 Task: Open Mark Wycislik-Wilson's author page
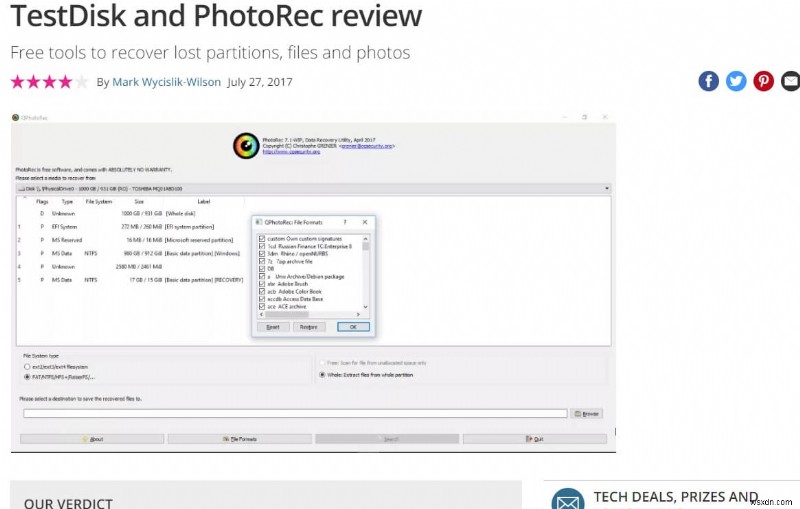coord(166,82)
